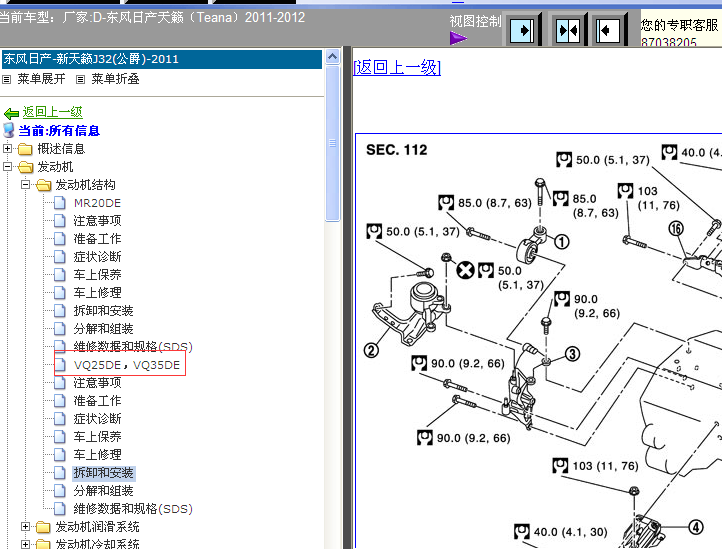Open the first 症状诊断 item under MR20DE

pyautogui.click(x=97, y=257)
